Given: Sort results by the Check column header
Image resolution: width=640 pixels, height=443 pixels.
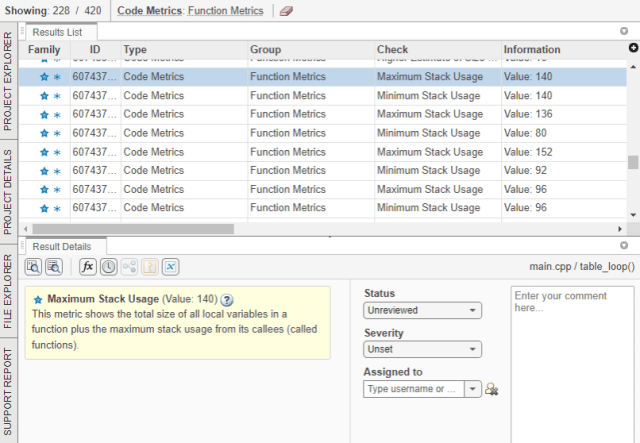Looking at the screenshot, I should click(436, 49).
